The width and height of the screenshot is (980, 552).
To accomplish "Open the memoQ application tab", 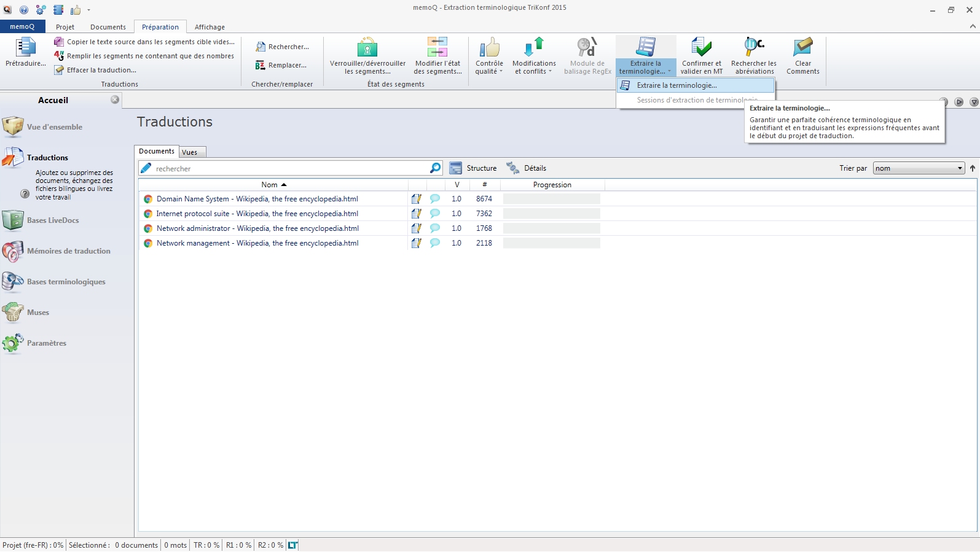I will [x=22, y=26].
